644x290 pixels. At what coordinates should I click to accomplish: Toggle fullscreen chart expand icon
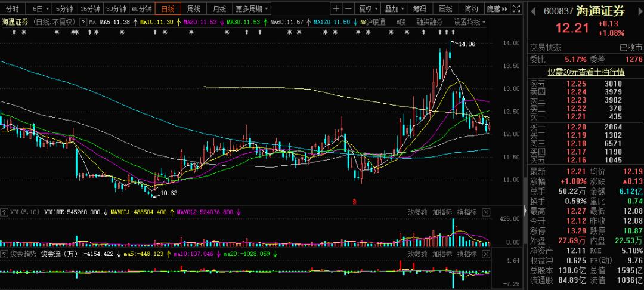click(516, 8)
